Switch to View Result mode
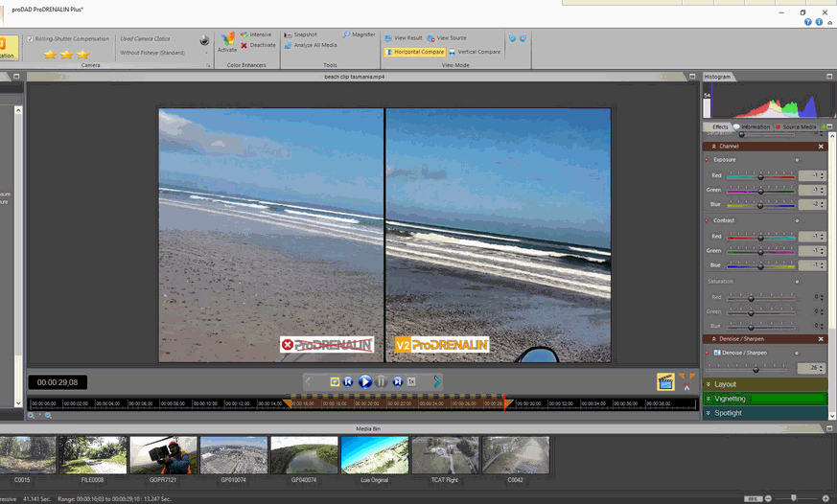Screen dimensions: 837x504 point(404,38)
